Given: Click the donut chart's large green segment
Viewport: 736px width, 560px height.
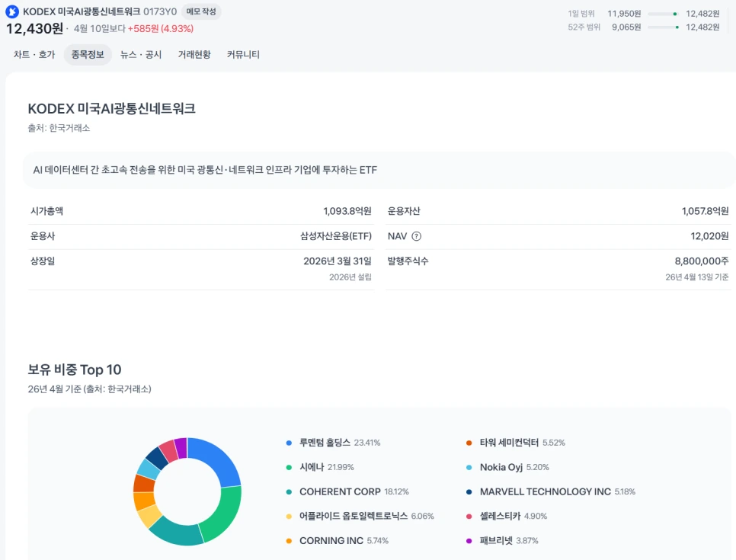Looking at the screenshot, I should point(223,514).
